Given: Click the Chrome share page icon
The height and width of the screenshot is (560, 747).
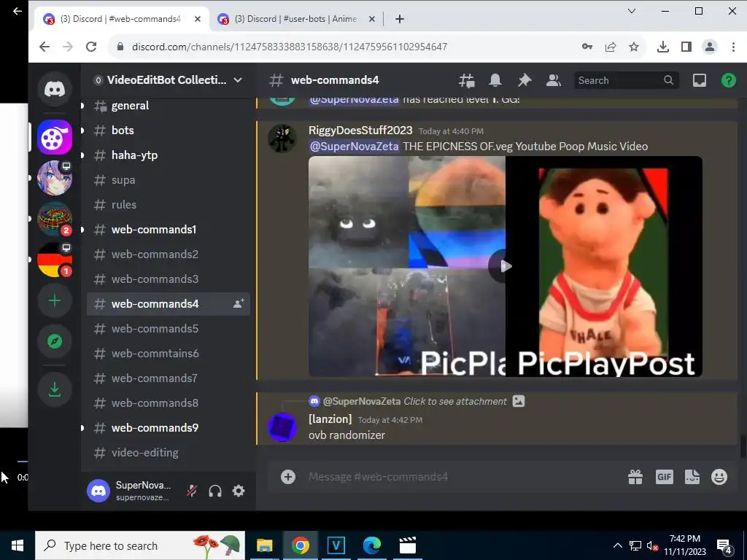Looking at the screenshot, I should coord(611,47).
